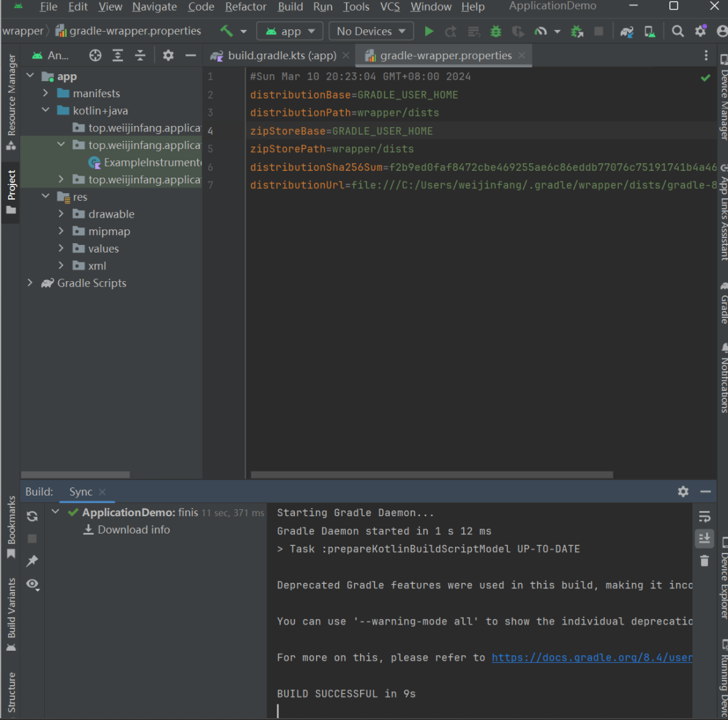This screenshot has width=728, height=720.
Task: Toggle the Build Variants tool window
Action: (11, 614)
